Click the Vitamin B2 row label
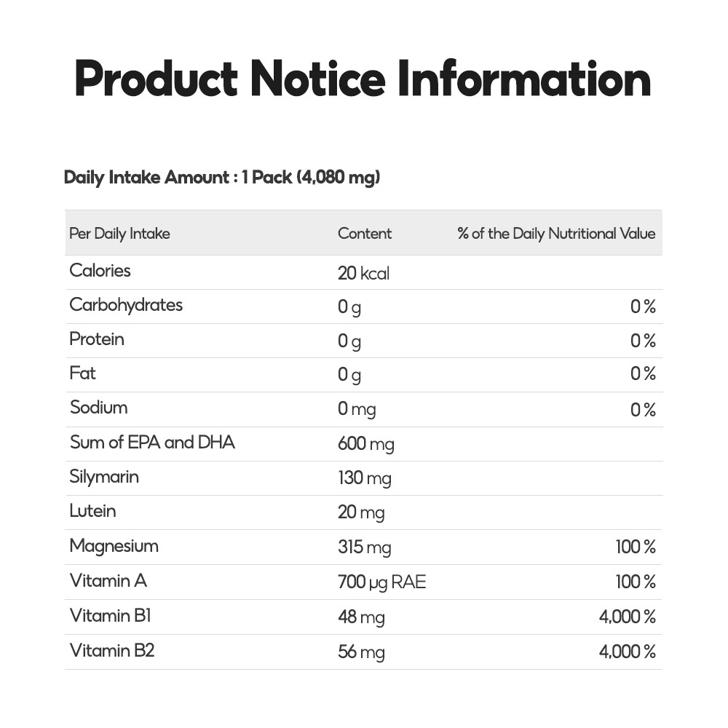The image size is (728, 728). (x=112, y=650)
